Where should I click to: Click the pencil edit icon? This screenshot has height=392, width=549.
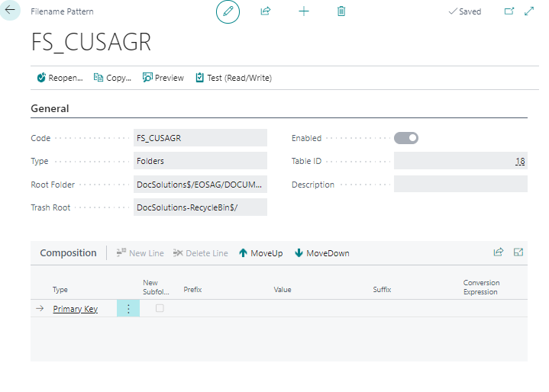(228, 11)
